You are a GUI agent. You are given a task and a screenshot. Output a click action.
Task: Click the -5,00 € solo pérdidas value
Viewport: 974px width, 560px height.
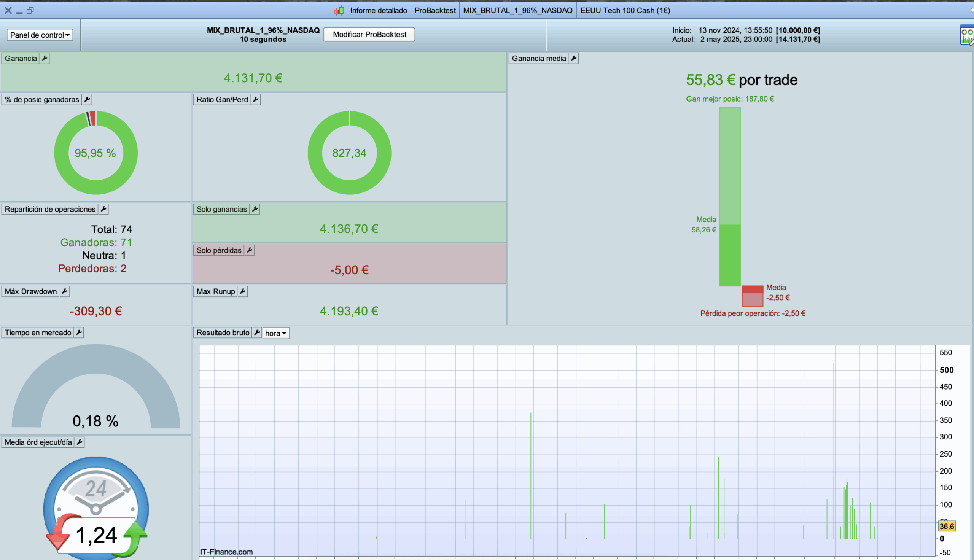tap(349, 270)
